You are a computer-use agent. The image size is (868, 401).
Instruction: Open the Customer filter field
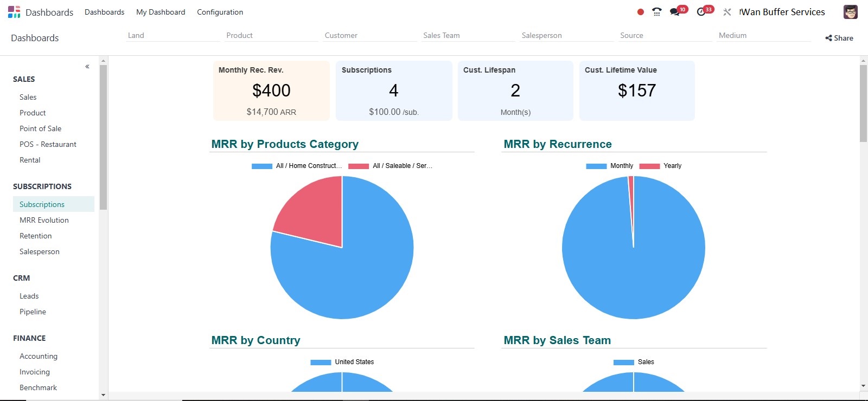(x=369, y=35)
